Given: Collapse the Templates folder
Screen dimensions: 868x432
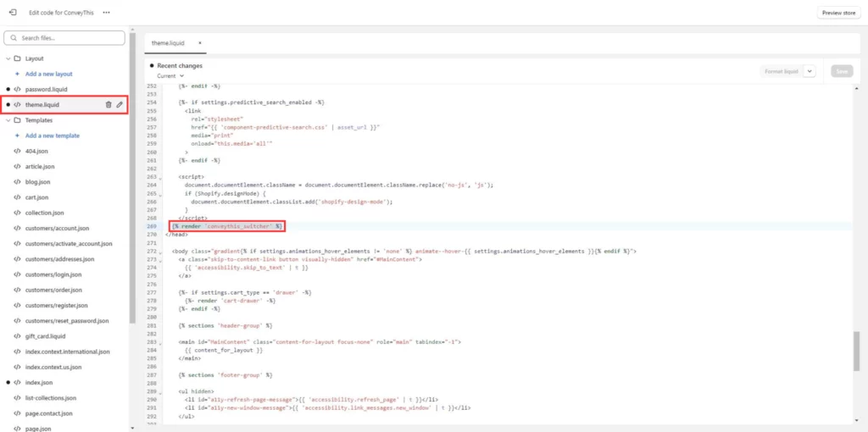Looking at the screenshot, I should (8, 120).
